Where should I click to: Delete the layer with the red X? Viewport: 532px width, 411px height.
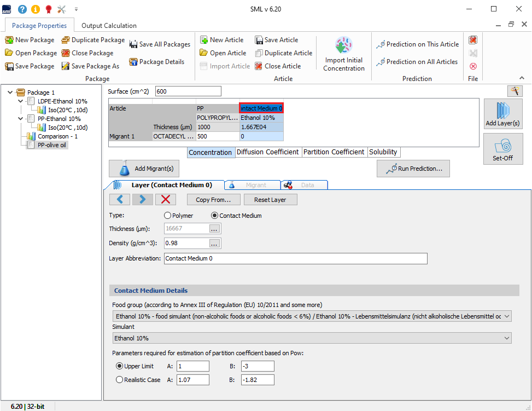[x=166, y=199]
